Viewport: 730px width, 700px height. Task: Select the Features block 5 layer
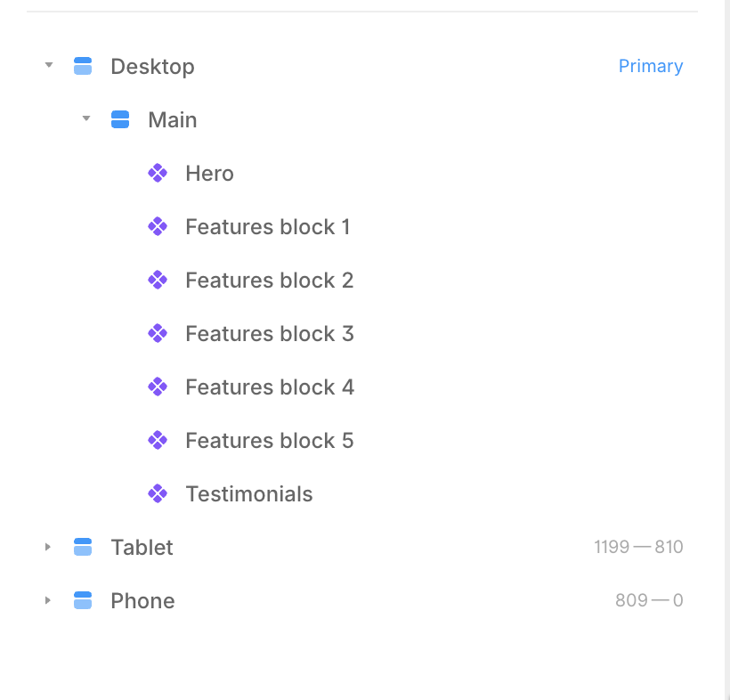pos(270,441)
